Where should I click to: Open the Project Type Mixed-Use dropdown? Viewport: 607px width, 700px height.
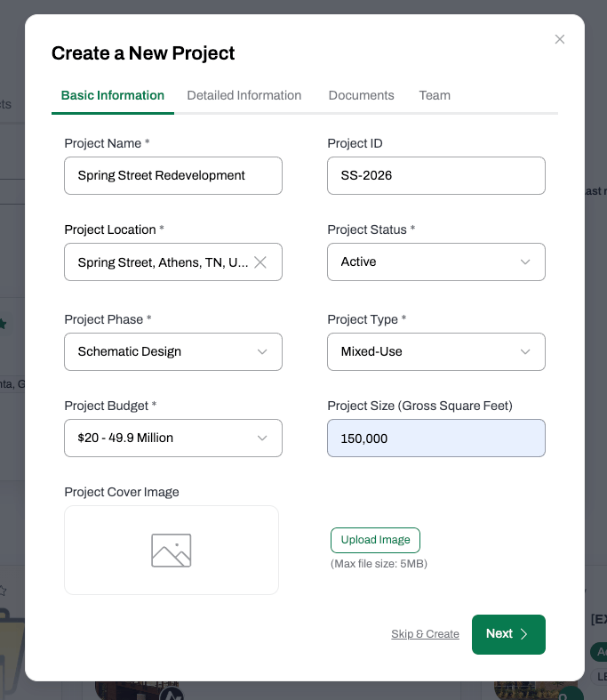(436, 352)
